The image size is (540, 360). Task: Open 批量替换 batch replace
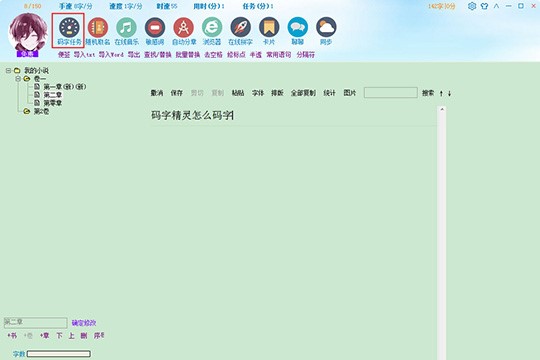coord(188,54)
